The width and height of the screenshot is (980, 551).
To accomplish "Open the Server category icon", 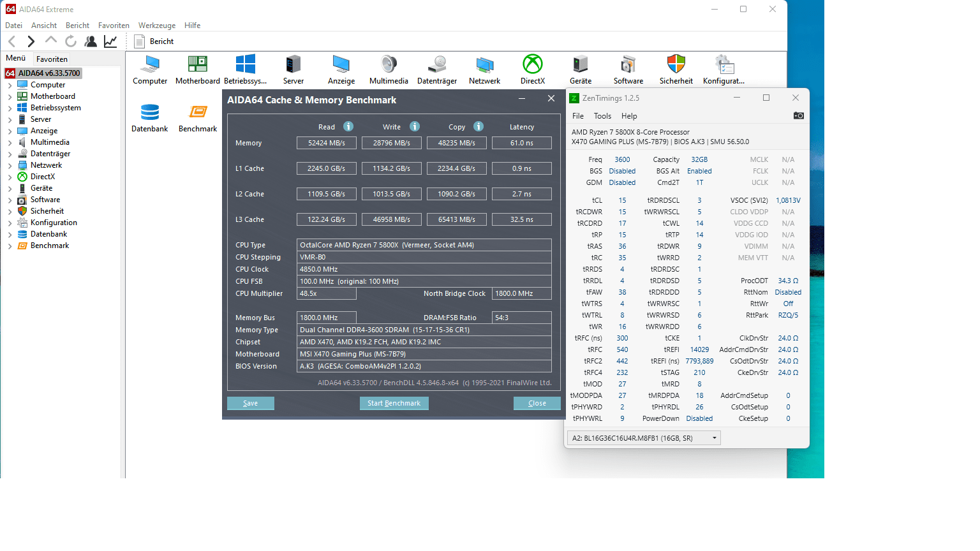I will click(x=293, y=70).
